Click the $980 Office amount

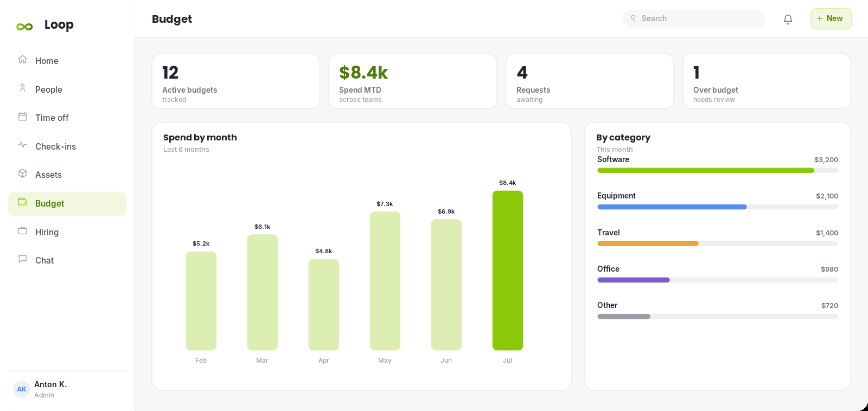point(829,269)
